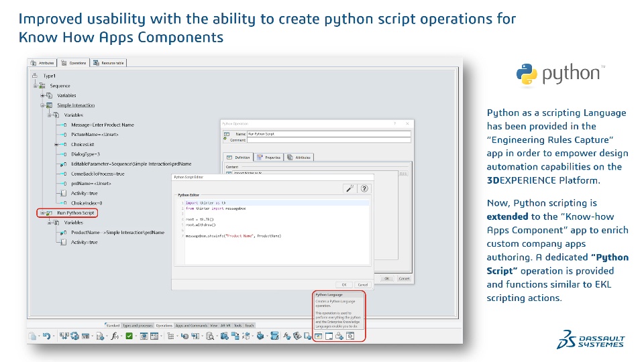Click the fx formula icon in bottom toolbar

click(x=115, y=336)
